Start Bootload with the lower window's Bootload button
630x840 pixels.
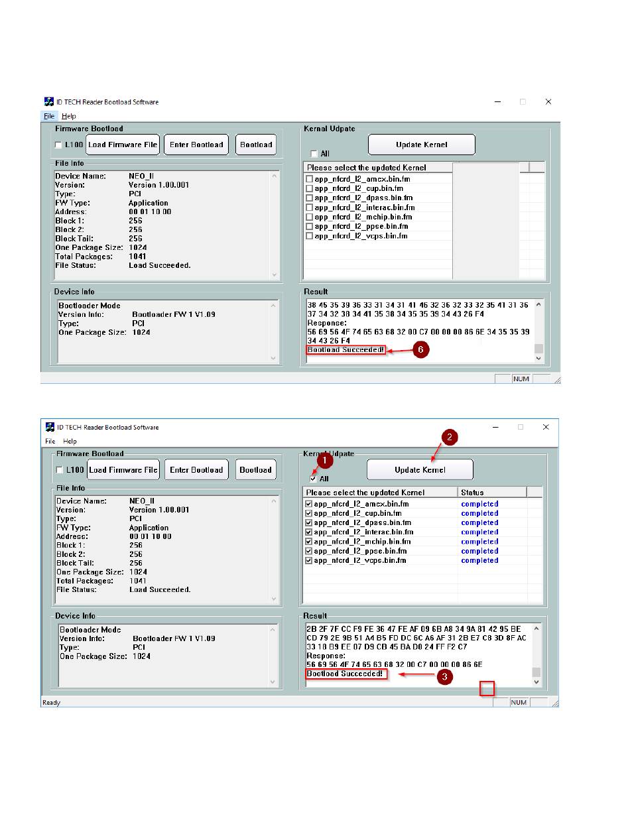[x=255, y=470]
